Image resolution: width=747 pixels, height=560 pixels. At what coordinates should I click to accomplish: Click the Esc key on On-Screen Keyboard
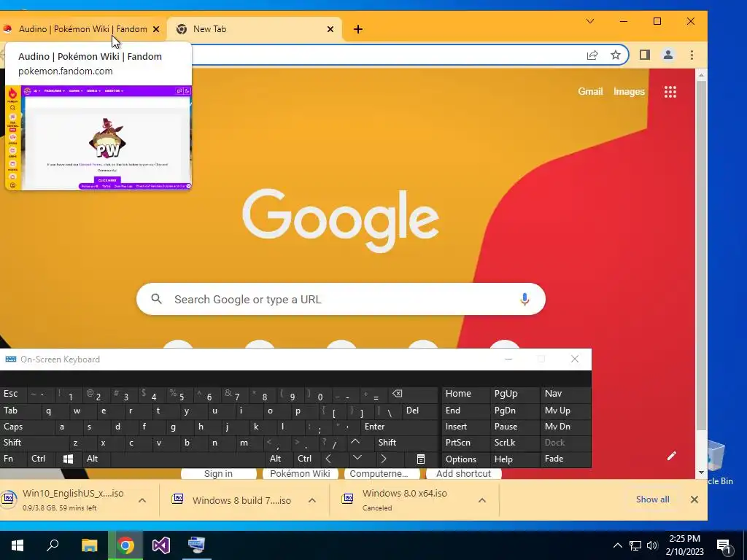(x=13, y=394)
